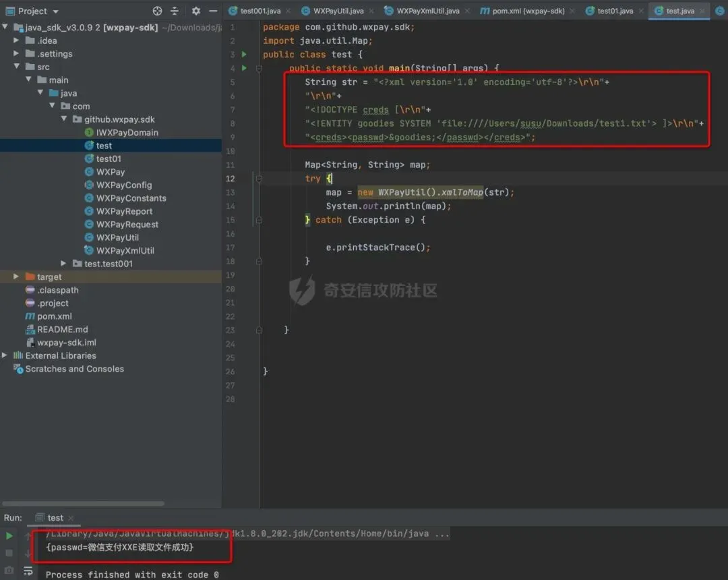Image resolution: width=728 pixels, height=580 pixels.
Task: Click the run gutter arrow beside class test
Action: click(x=244, y=55)
